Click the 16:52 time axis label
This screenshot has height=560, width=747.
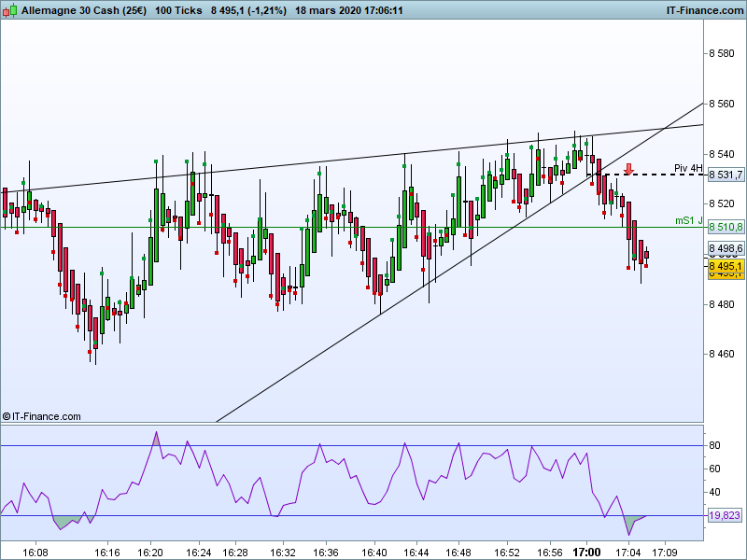(507, 553)
